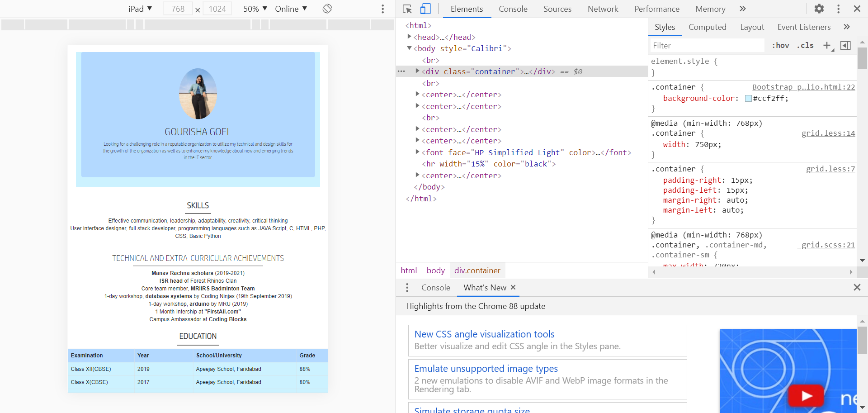
Task: Toggle element classes with .cls
Action: coord(806,45)
